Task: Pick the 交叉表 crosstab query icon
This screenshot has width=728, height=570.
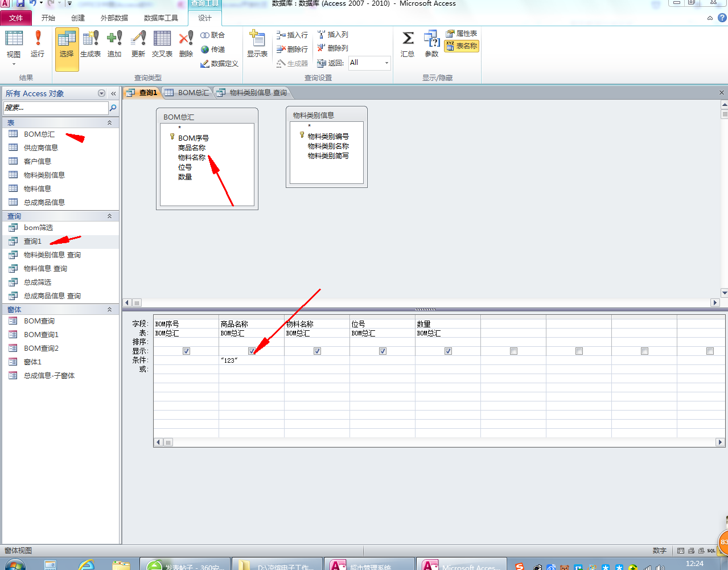Action: pyautogui.click(x=162, y=44)
